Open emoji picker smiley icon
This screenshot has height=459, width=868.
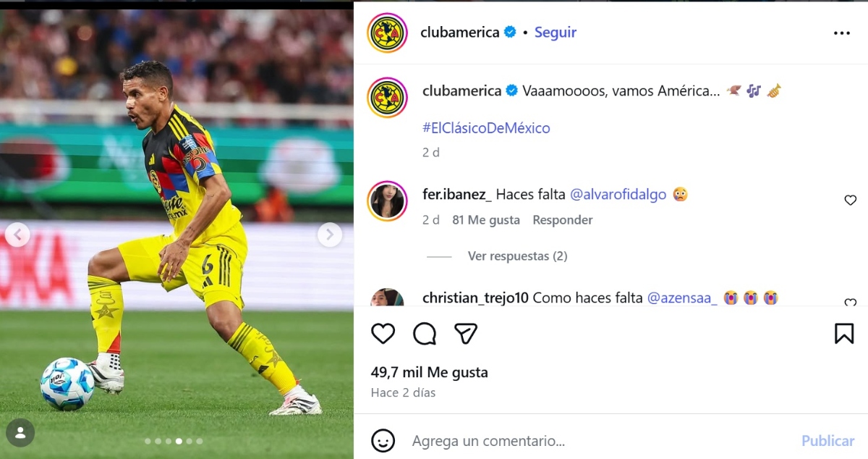point(383,440)
